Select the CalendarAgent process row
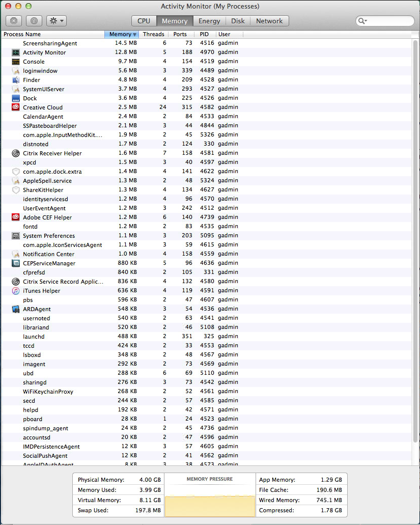The width and height of the screenshot is (420, 525). click(207, 117)
